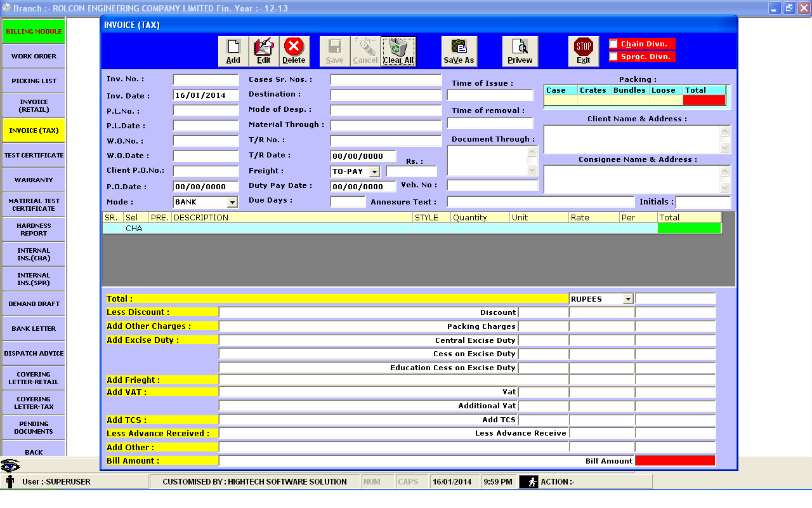Open Hardness Report module
Image resolution: width=812 pixels, height=508 pixels.
pyautogui.click(x=34, y=230)
